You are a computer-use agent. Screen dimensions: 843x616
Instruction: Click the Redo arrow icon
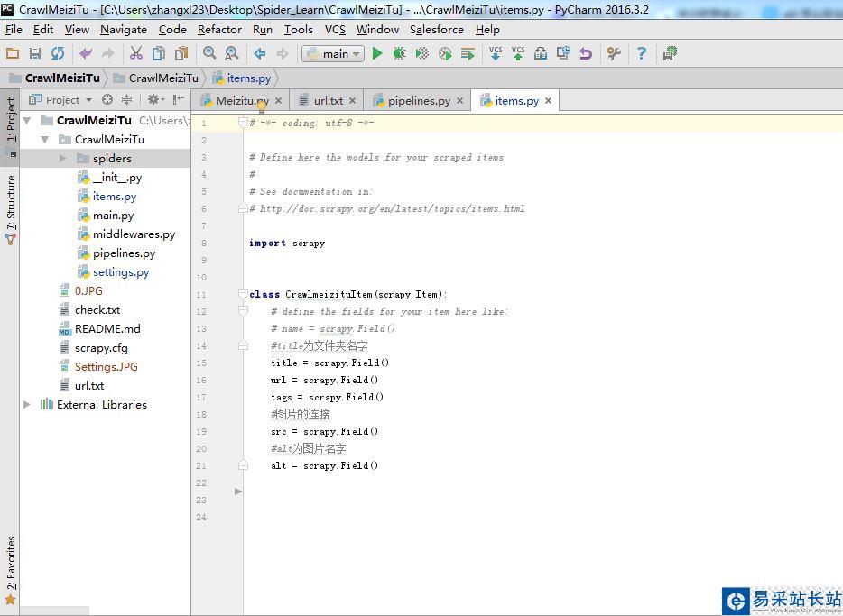(108, 53)
